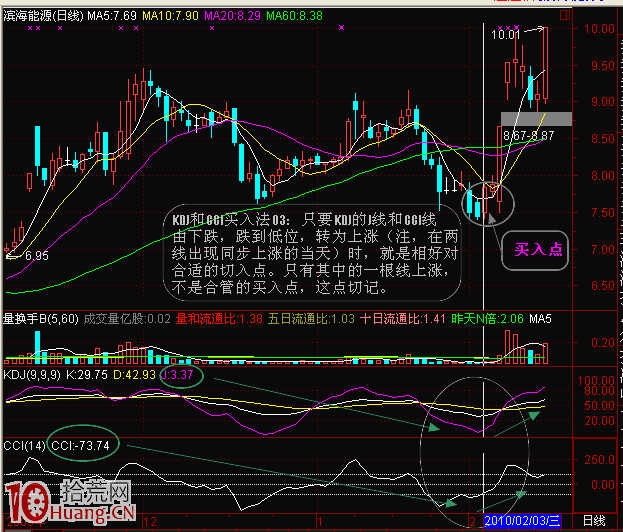The height and width of the screenshot is (532, 623).
Task: Click the 量和流通比:1.38 value
Action: pos(219,319)
